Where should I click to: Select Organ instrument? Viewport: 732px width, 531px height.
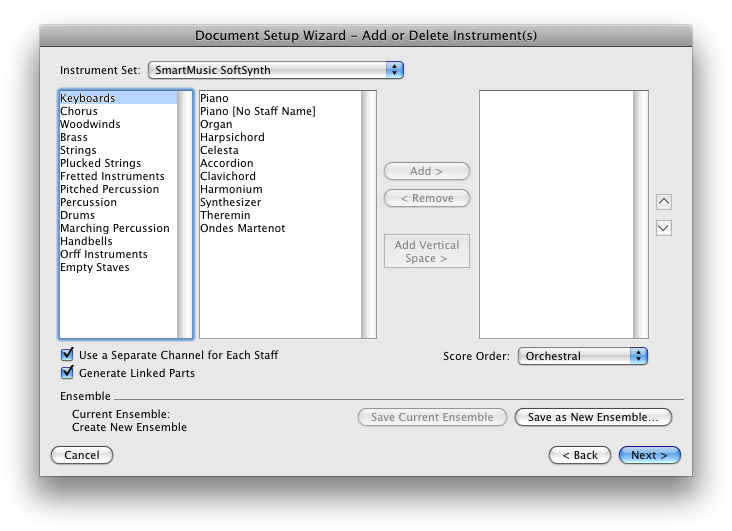click(281, 124)
